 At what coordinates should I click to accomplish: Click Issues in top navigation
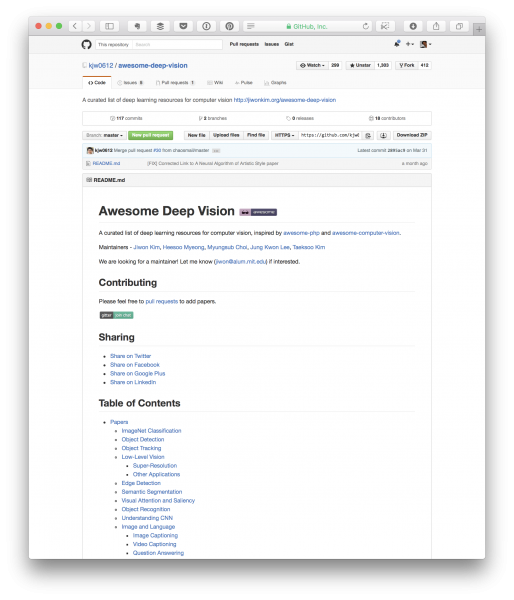(x=272, y=44)
